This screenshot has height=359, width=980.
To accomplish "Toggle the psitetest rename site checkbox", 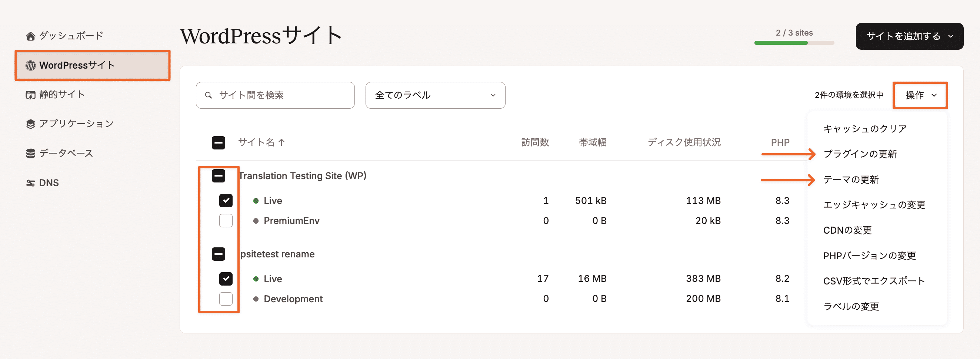I will (219, 254).
